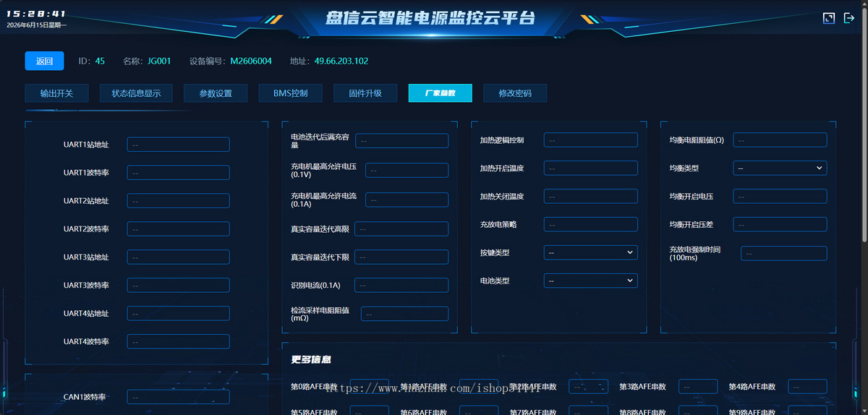This screenshot has width=868, height=415.
Task: Click the 更多信息 section heading
Action: coord(311,359)
